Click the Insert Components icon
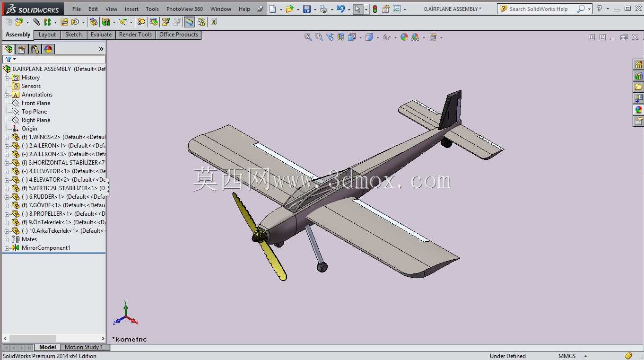Viewport: 644px width, 360px height. 19,22
